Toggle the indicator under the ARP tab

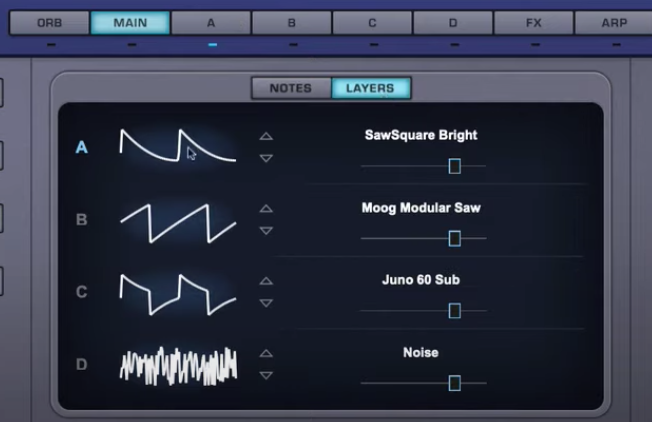(x=616, y=44)
